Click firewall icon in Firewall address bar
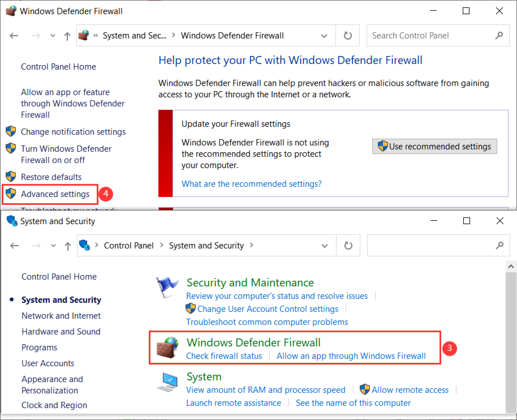 [84, 35]
